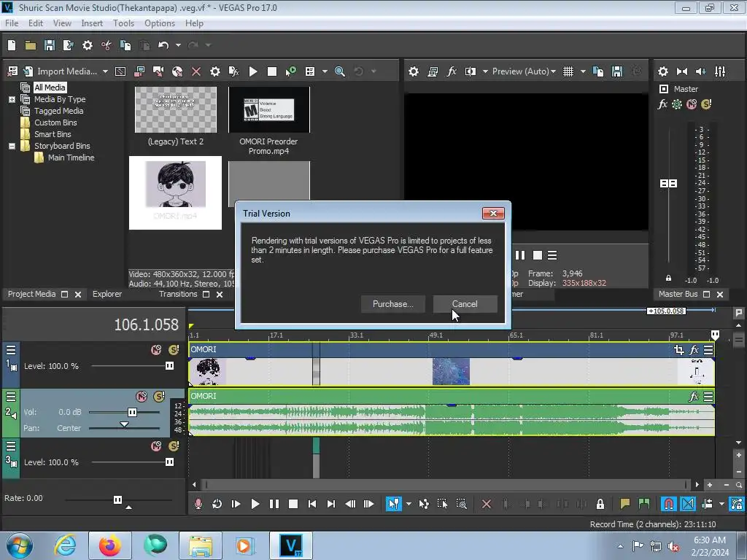Open Event Pan/Crop on OMORI video event
The image size is (747, 560).
coord(679,350)
